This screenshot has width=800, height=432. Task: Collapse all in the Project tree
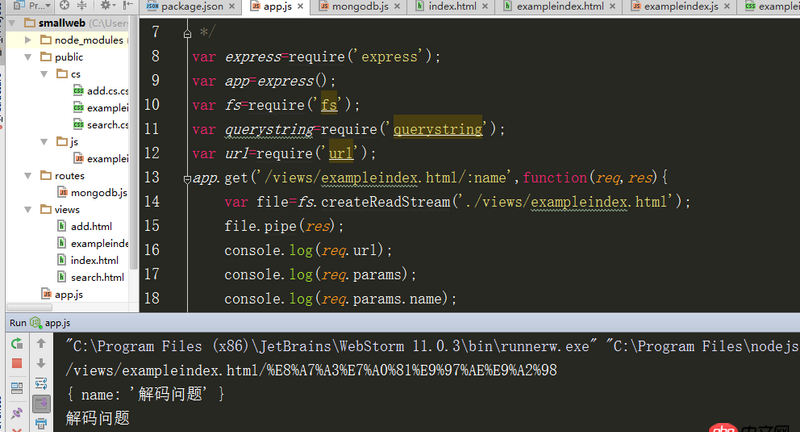[x=82, y=6]
